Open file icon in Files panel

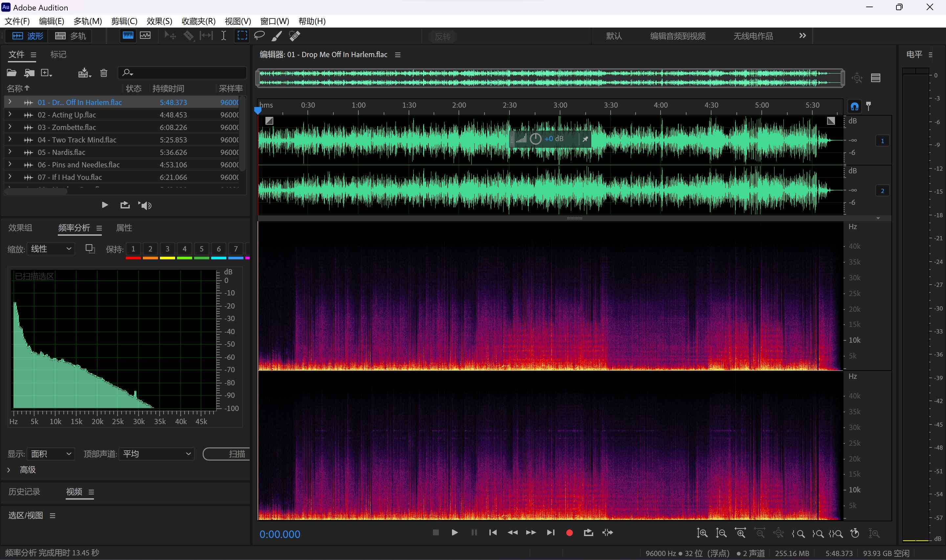[x=12, y=73]
